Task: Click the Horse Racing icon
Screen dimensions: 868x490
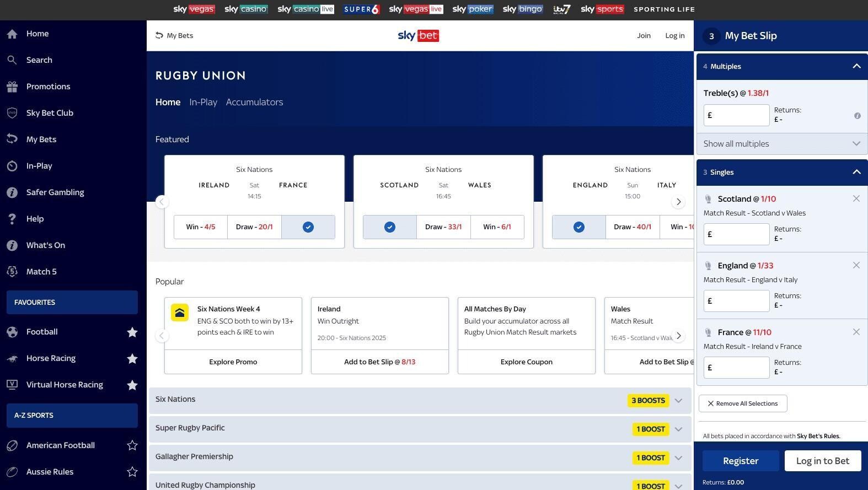Action: tap(12, 358)
